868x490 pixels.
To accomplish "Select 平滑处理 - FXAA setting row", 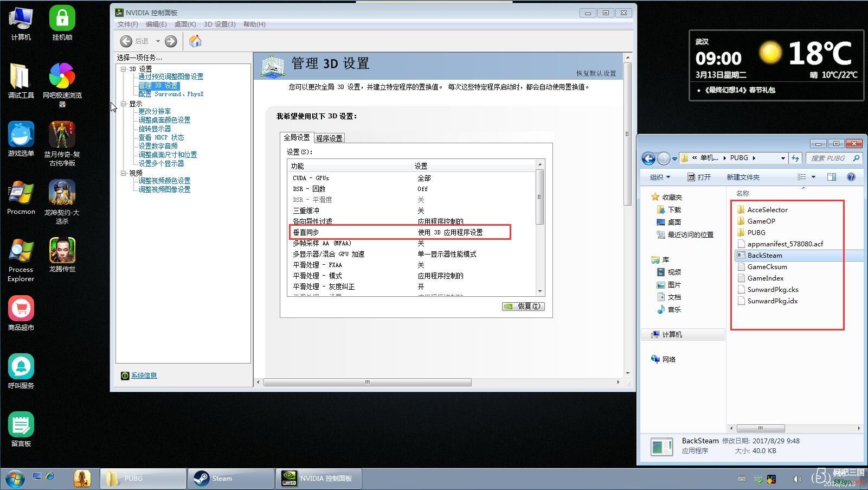I will [x=412, y=265].
